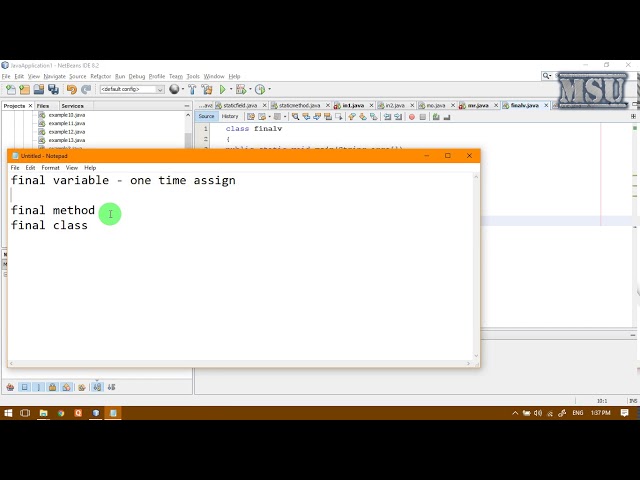Screen dimensions: 640x480
Task: Switch to the Services panel tab
Action: [x=72, y=106]
